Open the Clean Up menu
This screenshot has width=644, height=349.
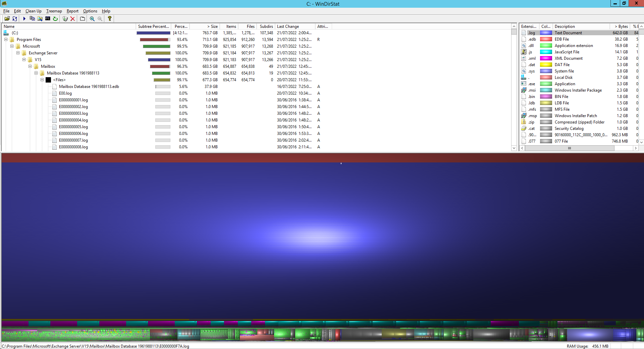tap(33, 11)
